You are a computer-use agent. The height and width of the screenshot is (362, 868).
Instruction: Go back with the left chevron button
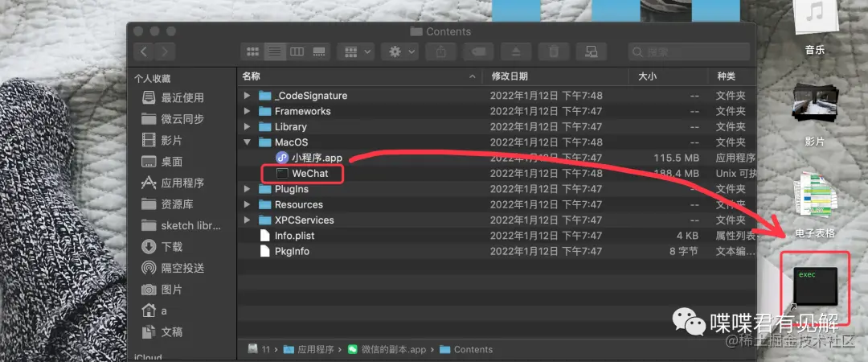point(144,51)
